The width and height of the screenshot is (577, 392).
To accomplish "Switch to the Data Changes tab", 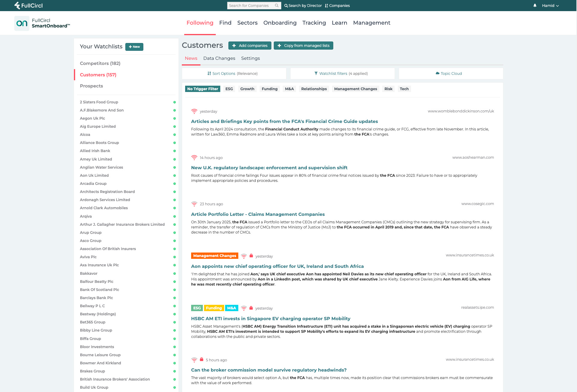I will (219, 58).
